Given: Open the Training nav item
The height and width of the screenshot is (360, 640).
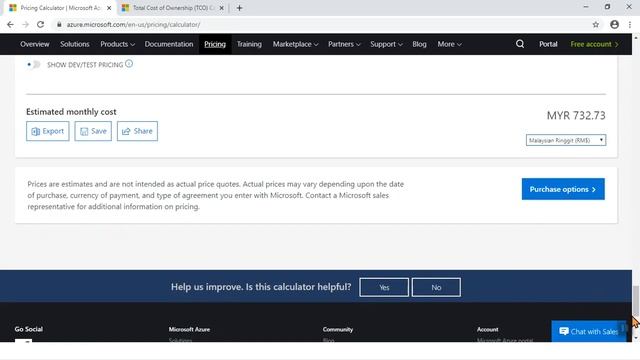Looking at the screenshot, I should (x=249, y=44).
